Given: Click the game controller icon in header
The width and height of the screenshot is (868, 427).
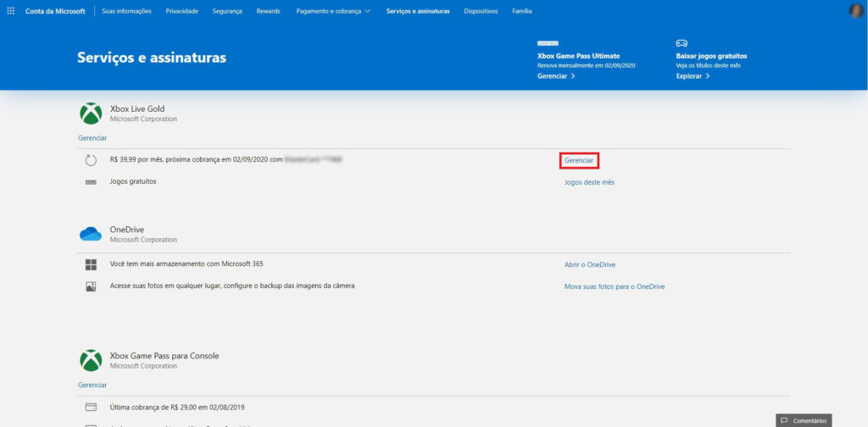Looking at the screenshot, I should (x=682, y=43).
